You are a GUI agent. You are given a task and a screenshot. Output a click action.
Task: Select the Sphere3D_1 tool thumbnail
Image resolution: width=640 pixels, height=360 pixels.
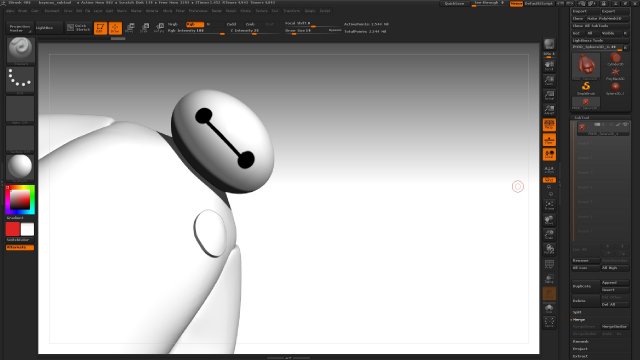coord(615,88)
